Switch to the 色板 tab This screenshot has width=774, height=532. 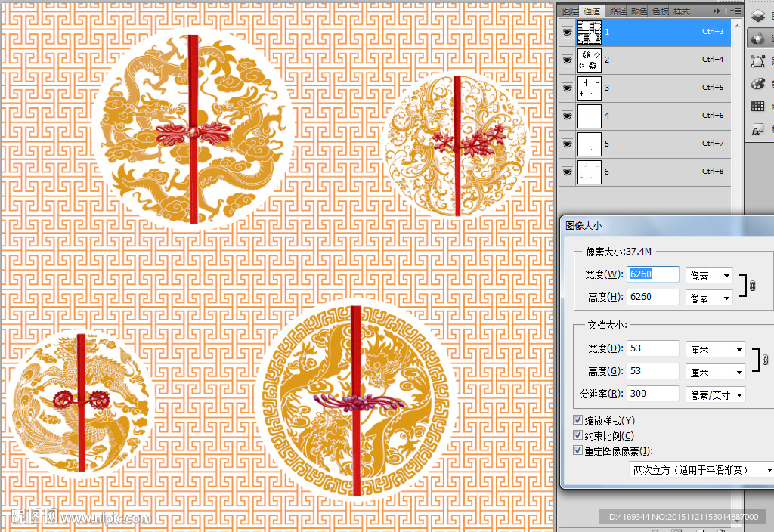660,11
